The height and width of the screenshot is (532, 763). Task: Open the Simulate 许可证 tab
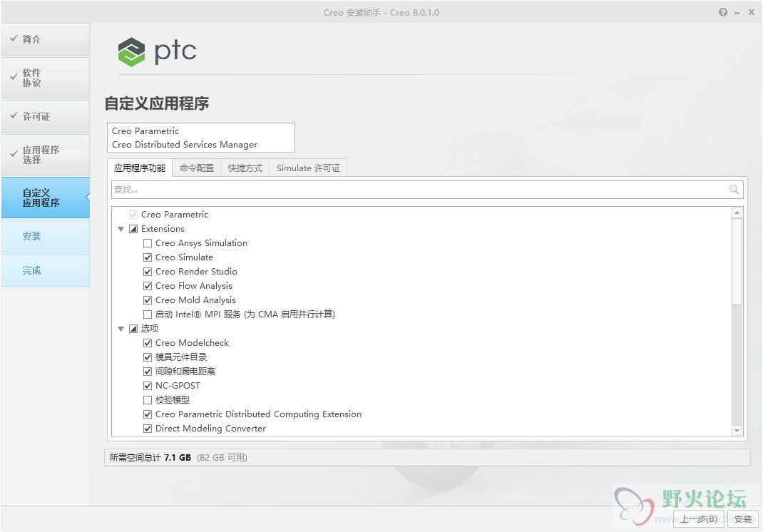pyautogui.click(x=308, y=168)
